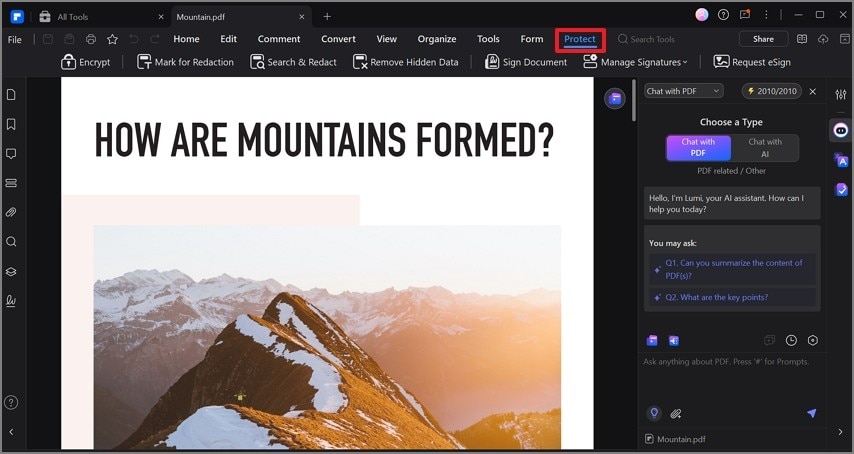Open the Tools tab
This screenshot has width=854, height=454.
point(488,39)
